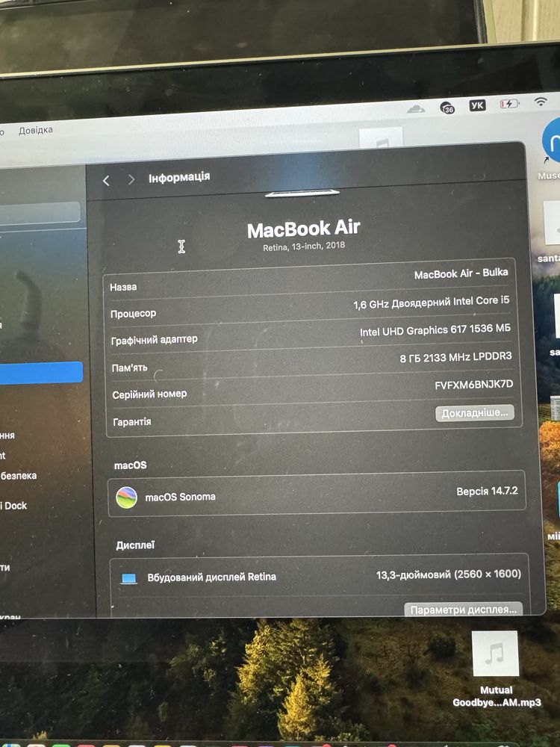Select the highlighted blue sidebar item

pos(41,373)
